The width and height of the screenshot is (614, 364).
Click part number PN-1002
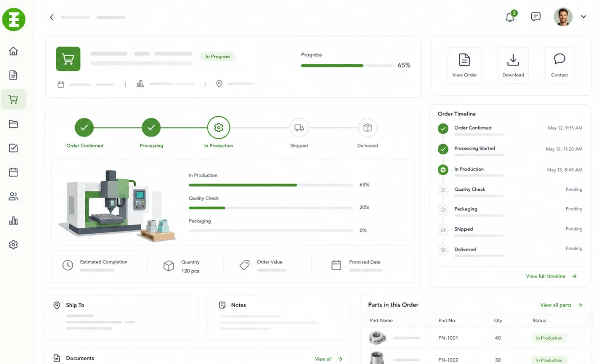[448, 360]
